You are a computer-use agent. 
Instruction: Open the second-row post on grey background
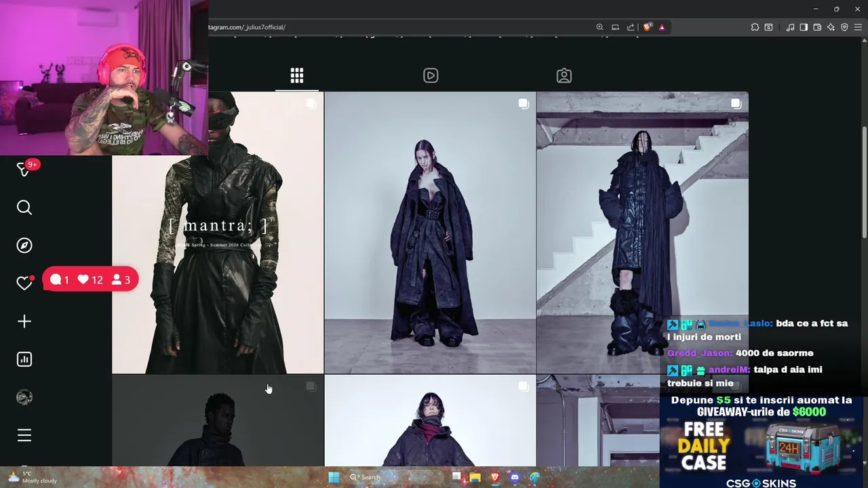pos(218,421)
